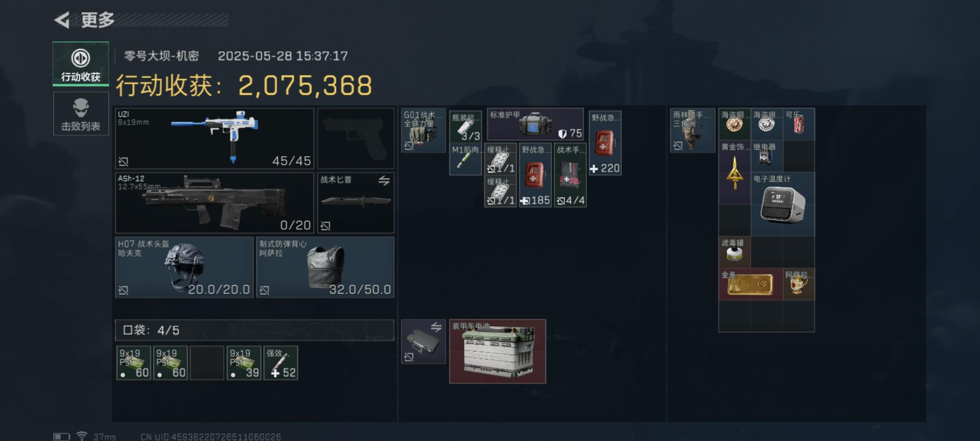980x441 pixels.
Task: Select the 可乐 cola can
Action: pos(799,124)
